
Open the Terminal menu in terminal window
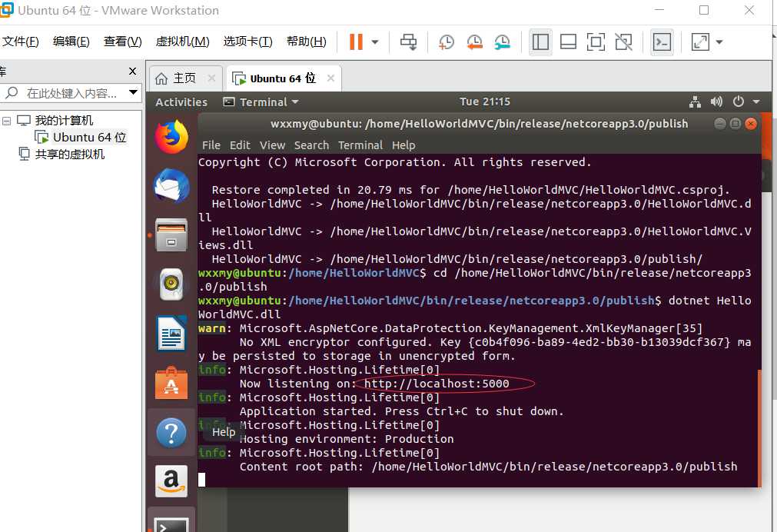pos(360,145)
